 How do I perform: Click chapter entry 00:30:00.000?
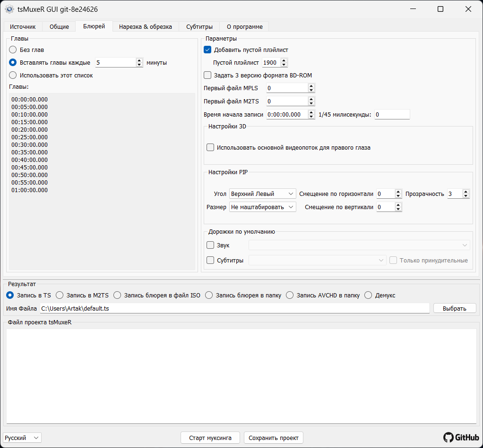tap(30, 144)
